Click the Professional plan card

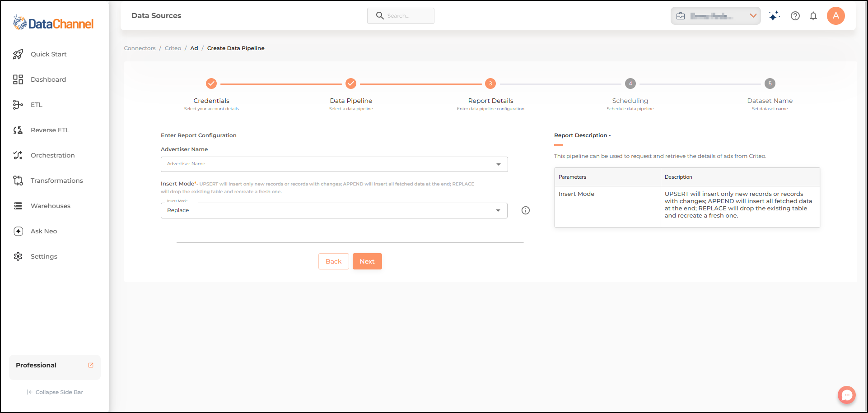[x=55, y=367]
